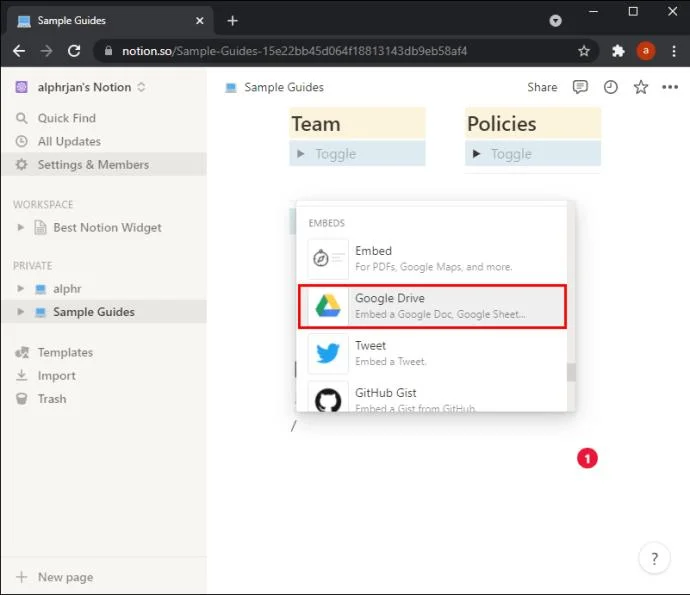Click the Sample Guides breadcrumb title
Screen dimensions: 690x595
(284, 87)
